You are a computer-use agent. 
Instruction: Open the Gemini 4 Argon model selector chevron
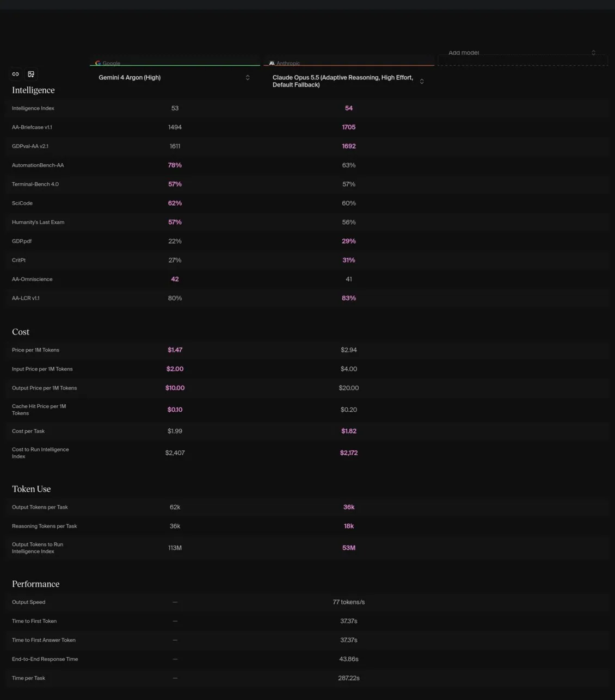coord(248,78)
